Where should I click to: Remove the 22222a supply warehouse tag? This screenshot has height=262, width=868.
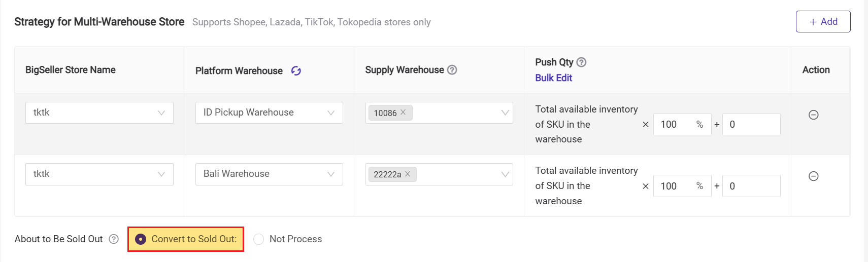click(x=408, y=174)
